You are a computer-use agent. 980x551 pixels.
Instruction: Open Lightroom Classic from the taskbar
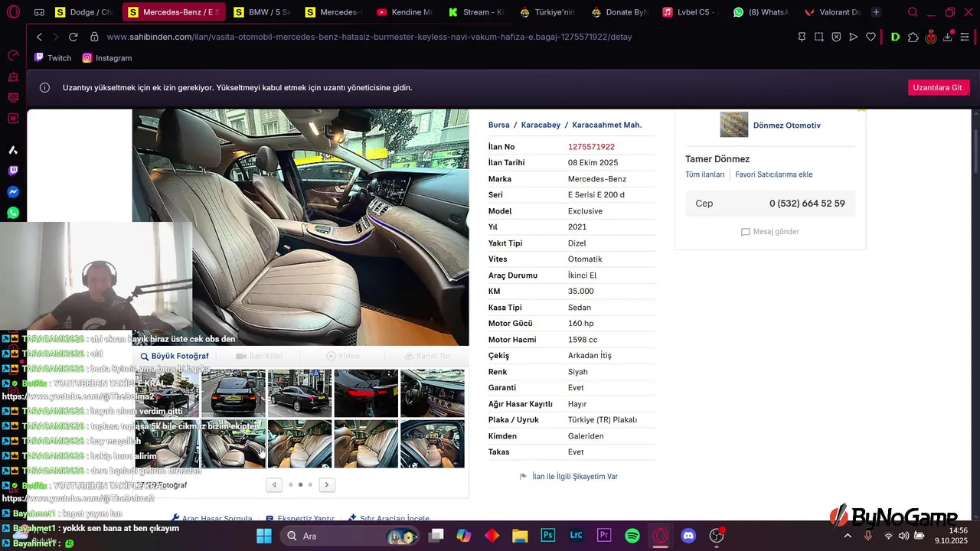[576, 536]
